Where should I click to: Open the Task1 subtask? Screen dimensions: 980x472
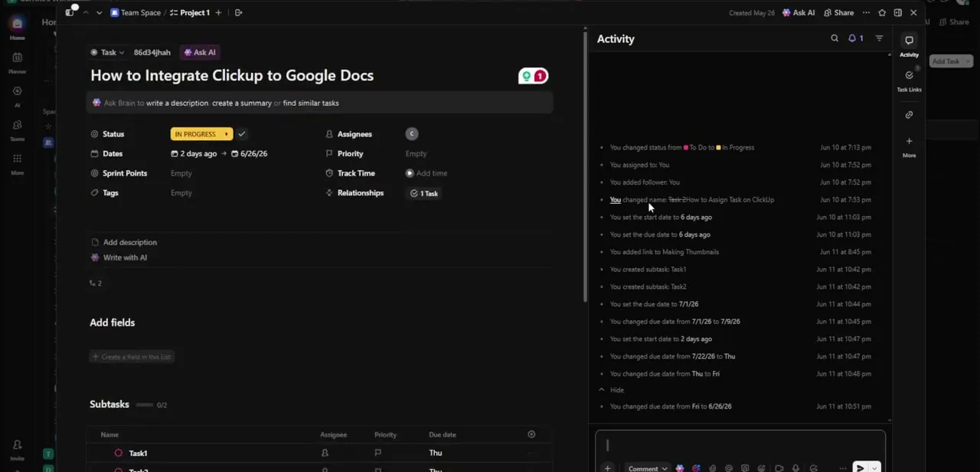pos(138,453)
